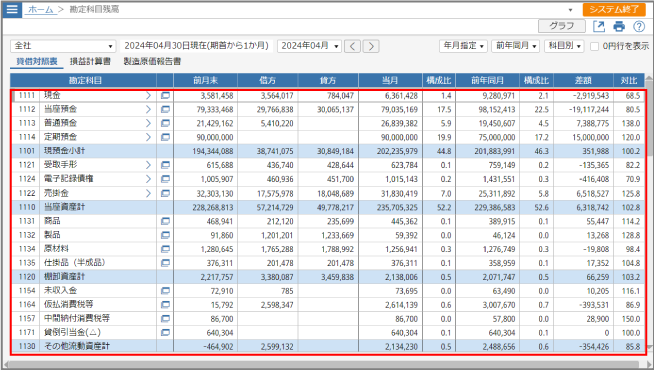Open detail window icon for 現金 row
Image resolution: width=654 pixels, height=370 pixels.
tap(165, 96)
